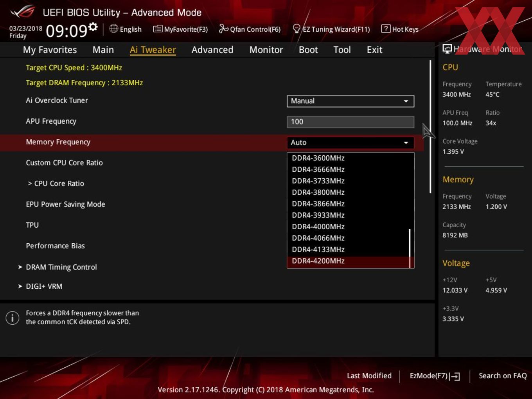The height and width of the screenshot is (399, 532).
Task: Click the EzMode exit arrow icon
Action: pos(455,376)
